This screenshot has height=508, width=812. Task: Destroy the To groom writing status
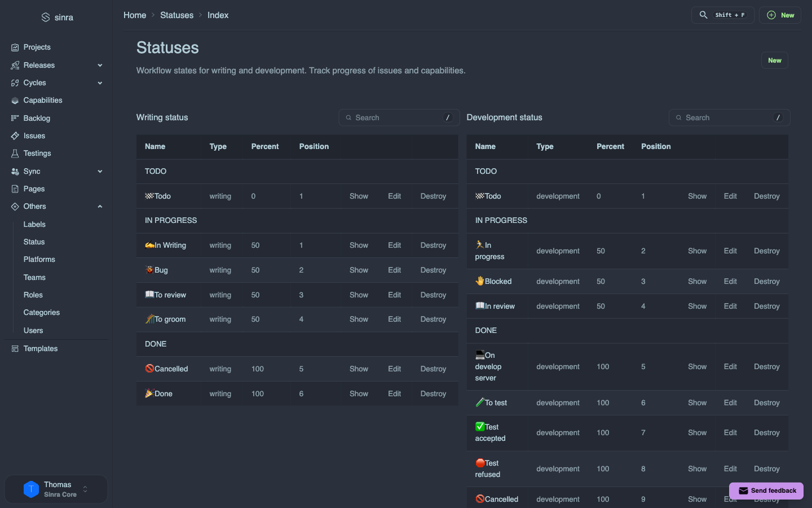tap(433, 319)
